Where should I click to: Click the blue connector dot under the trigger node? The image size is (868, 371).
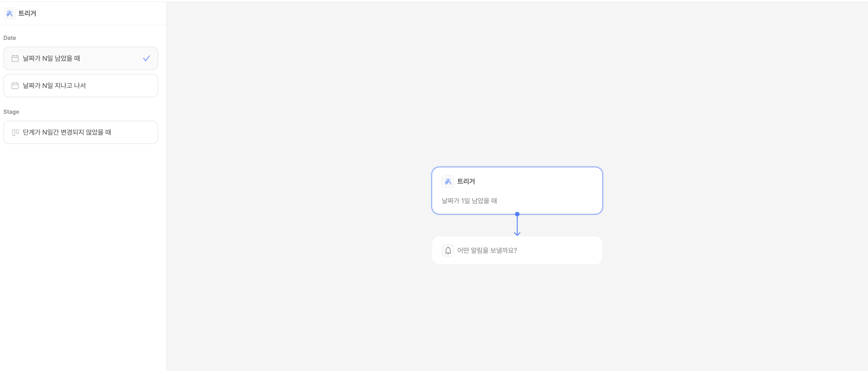tap(517, 214)
